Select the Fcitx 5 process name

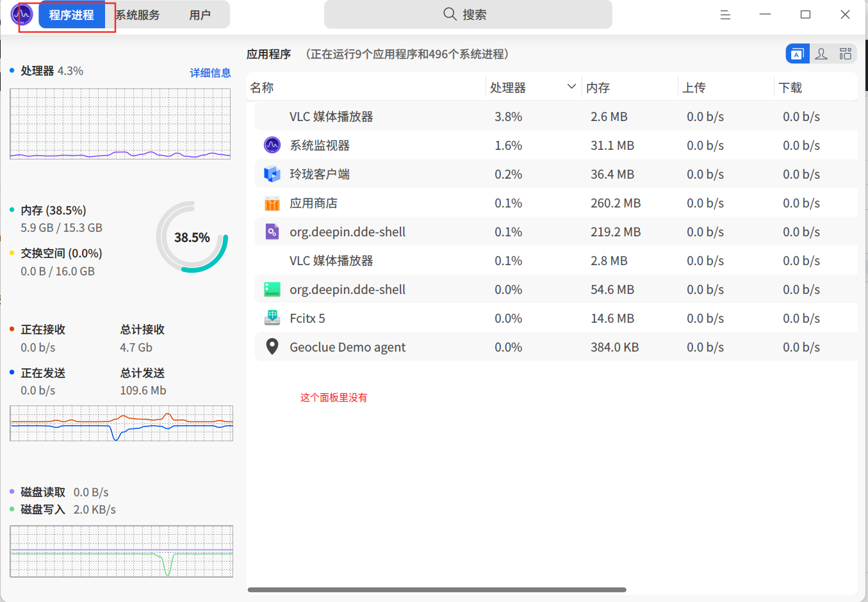(x=307, y=318)
